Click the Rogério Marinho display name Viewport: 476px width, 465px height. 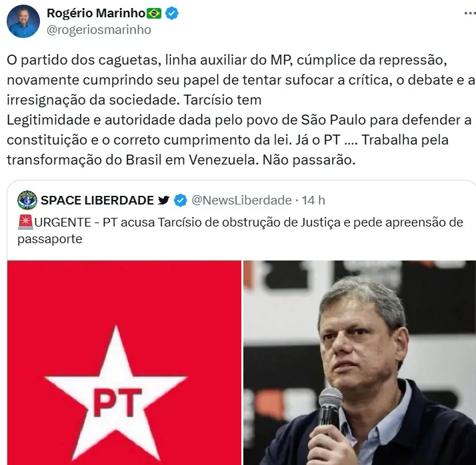[96, 13]
